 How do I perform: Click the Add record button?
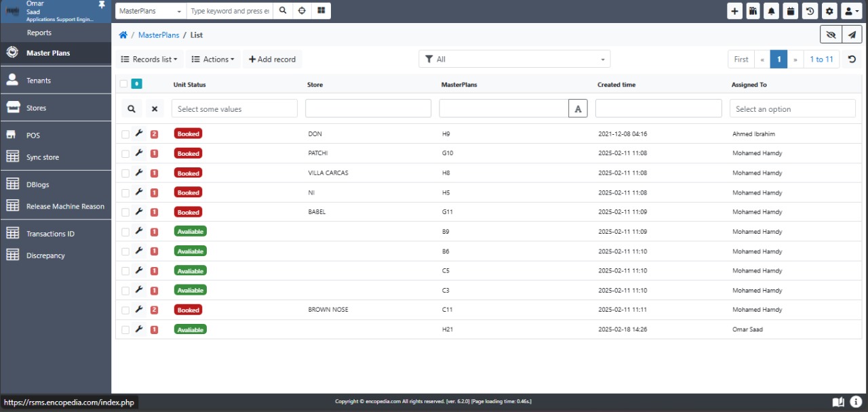tap(272, 60)
